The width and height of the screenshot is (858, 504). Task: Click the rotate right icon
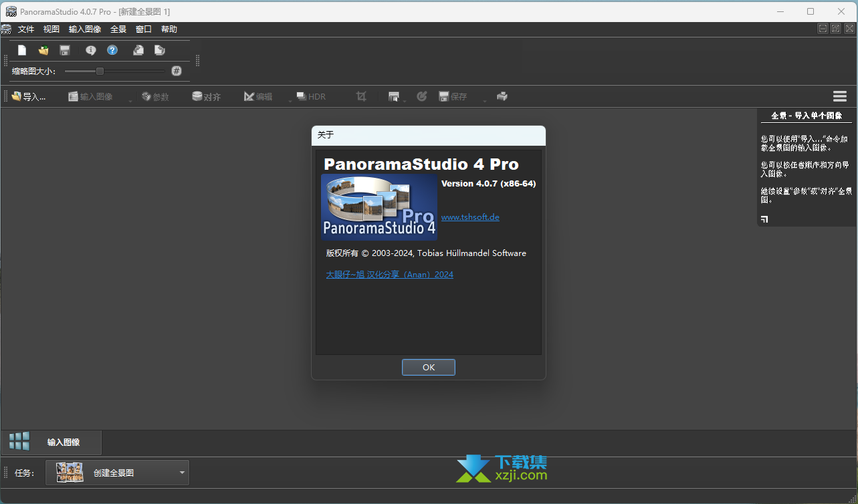[x=160, y=50]
